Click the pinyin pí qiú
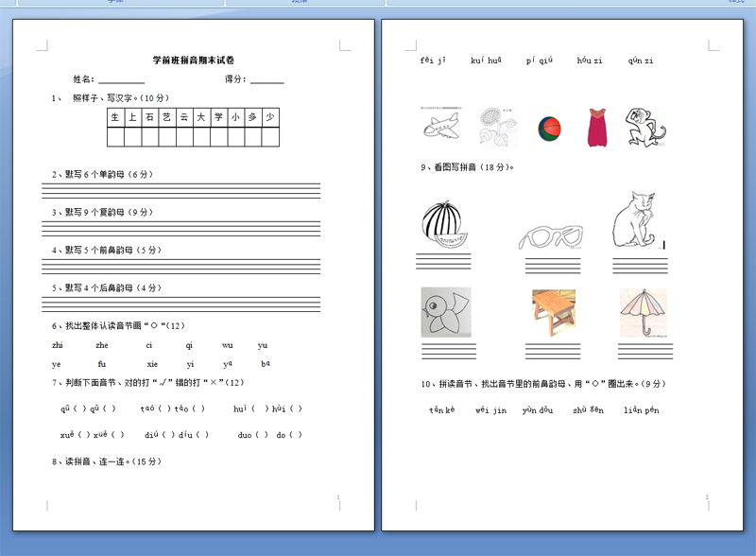This screenshot has width=756, height=556. coord(539,61)
